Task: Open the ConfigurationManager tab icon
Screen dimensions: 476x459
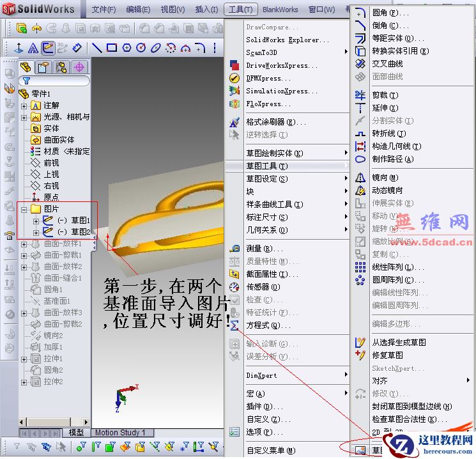Action: (61, 67)
